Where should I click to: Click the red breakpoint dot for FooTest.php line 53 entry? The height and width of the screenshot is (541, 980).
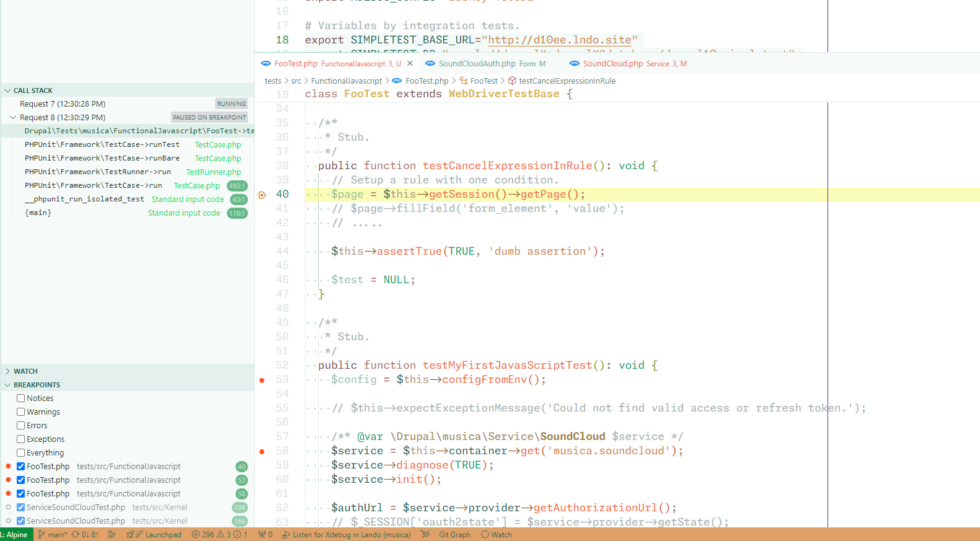[x=8, y=480]
